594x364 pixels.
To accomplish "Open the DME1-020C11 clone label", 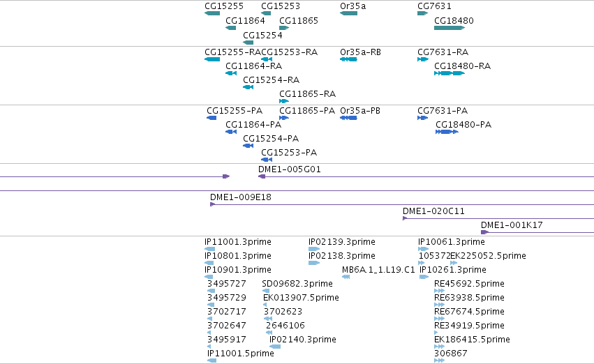I will [x=433, y=211].
